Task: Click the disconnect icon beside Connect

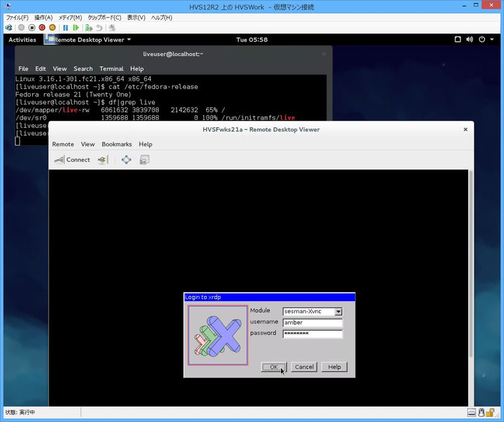Action: click(x=102, y=160)
